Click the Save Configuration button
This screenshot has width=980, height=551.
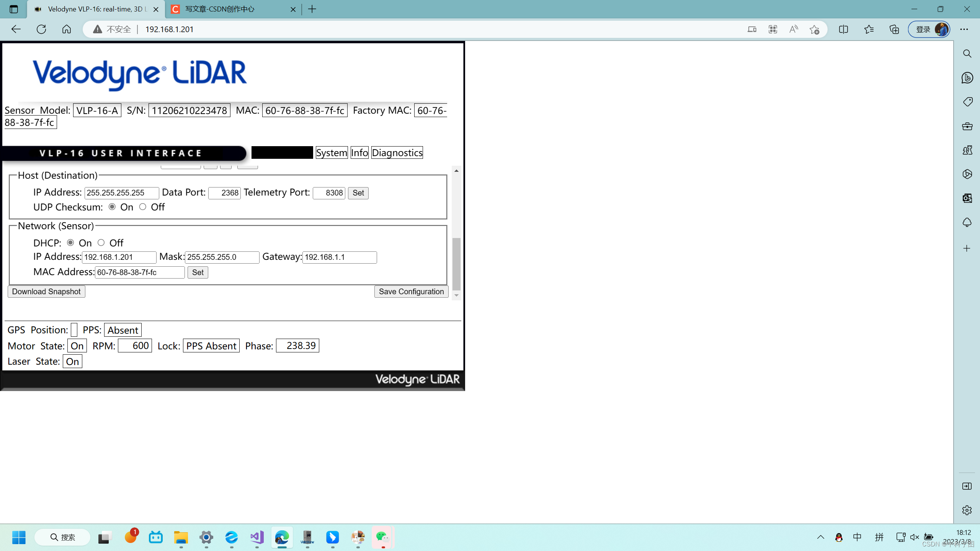click(411, 292)
